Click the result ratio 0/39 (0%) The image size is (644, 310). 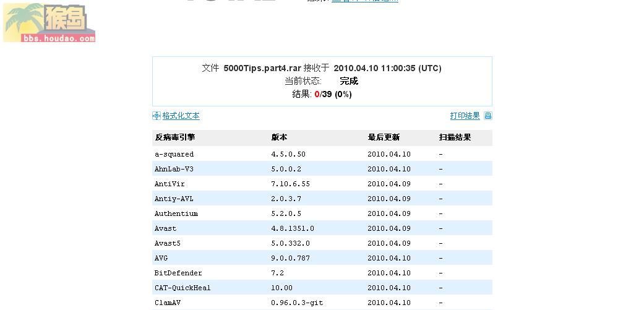[333, 95]
